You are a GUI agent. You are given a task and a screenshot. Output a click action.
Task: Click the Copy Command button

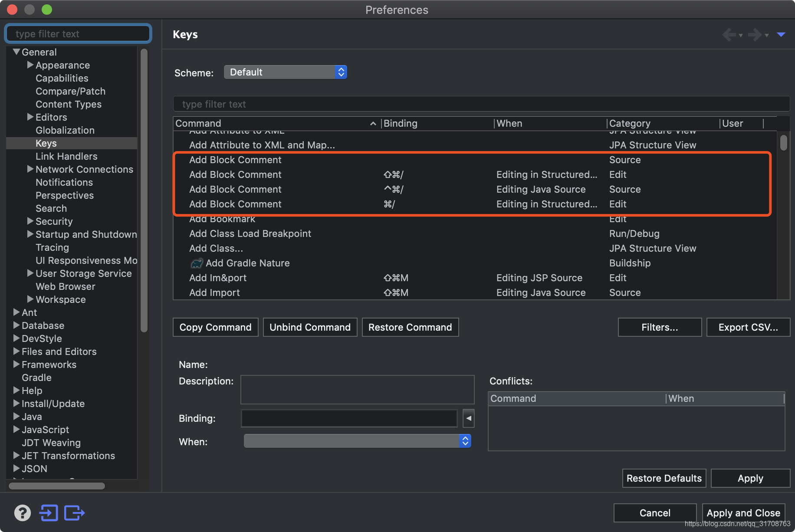tap(216, 327)
